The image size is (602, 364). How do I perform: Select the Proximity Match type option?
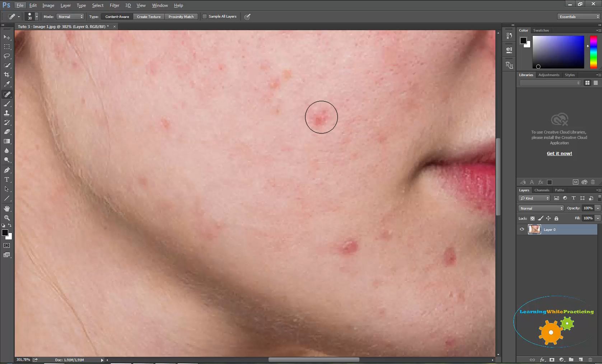tap(181, 17)
